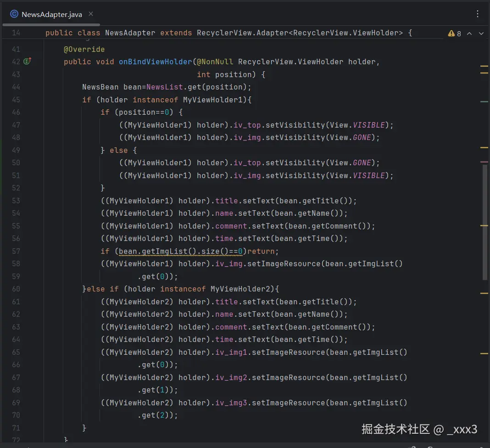The width and height of the screenshot is (490, 448).
Task: Click the sticky class declaration line NewsAdapter
Action: 229,33
